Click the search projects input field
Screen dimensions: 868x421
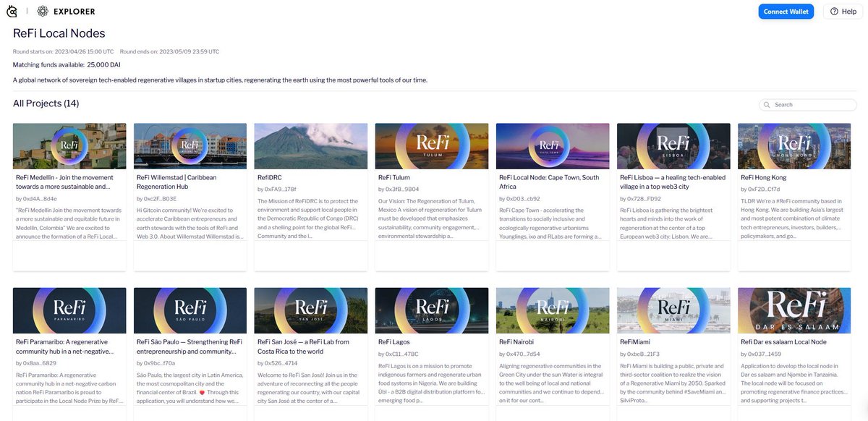808,105
